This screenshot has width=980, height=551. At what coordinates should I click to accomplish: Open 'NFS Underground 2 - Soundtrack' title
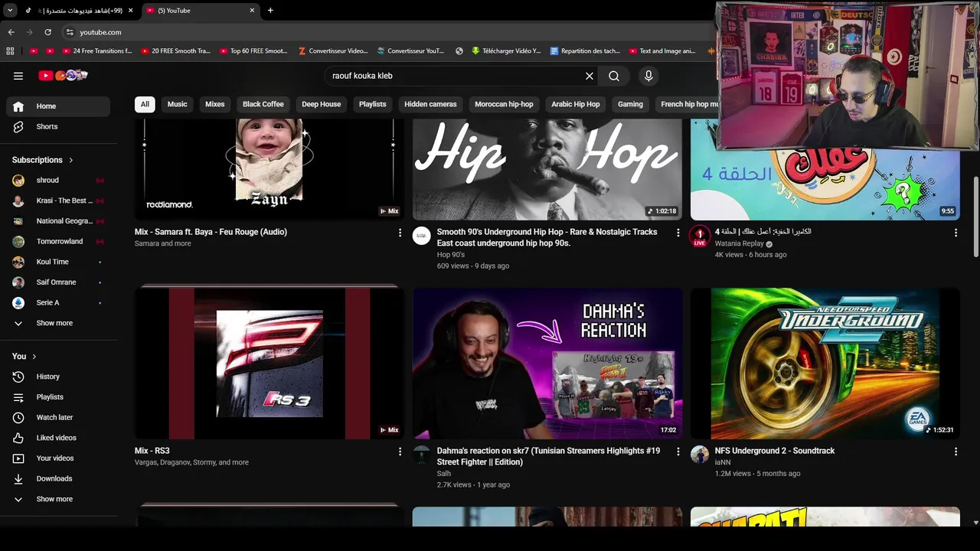pyautogui.click(x=774, y=451)
